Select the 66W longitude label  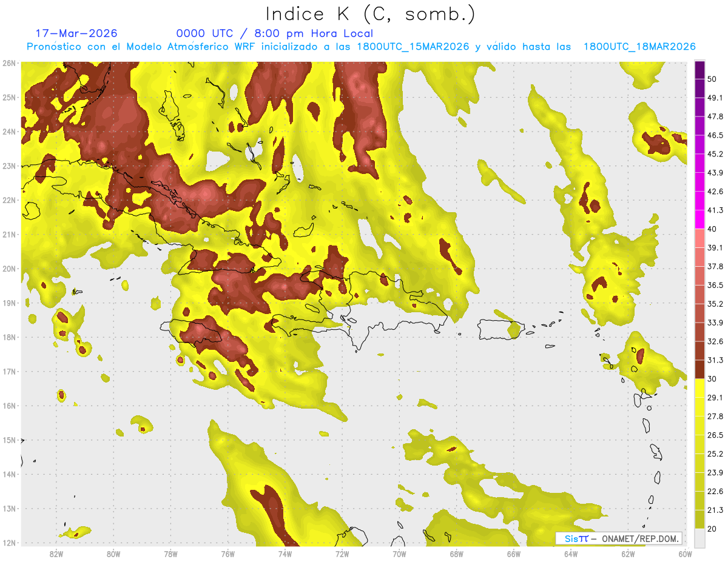513,554
